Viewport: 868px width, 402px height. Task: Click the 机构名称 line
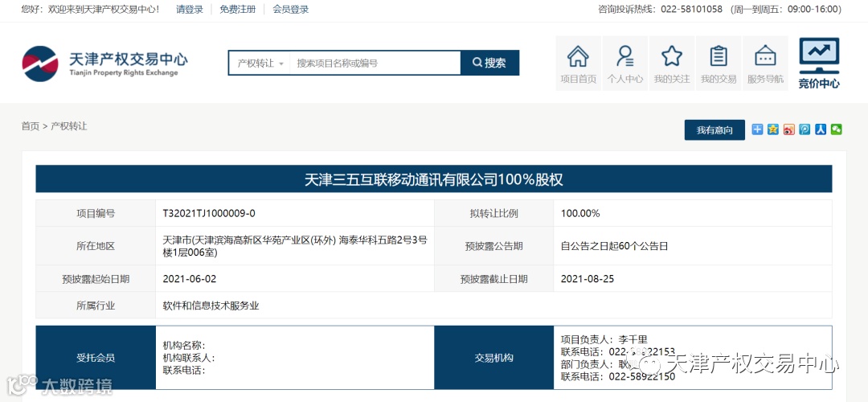184,346
